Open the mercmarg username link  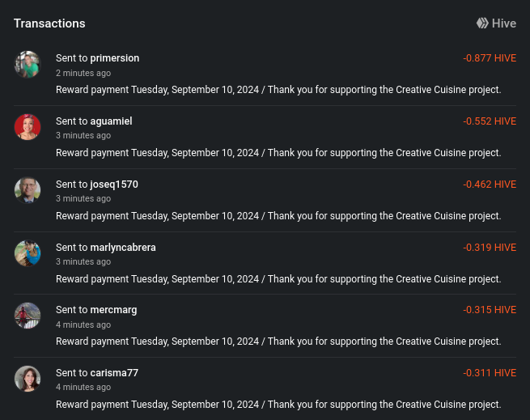coord(113,310)
